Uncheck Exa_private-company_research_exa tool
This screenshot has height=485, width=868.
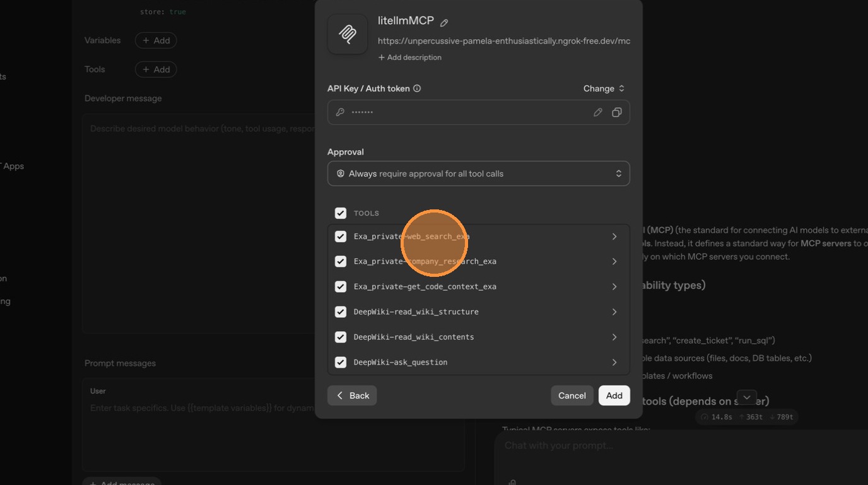point(341,261)
